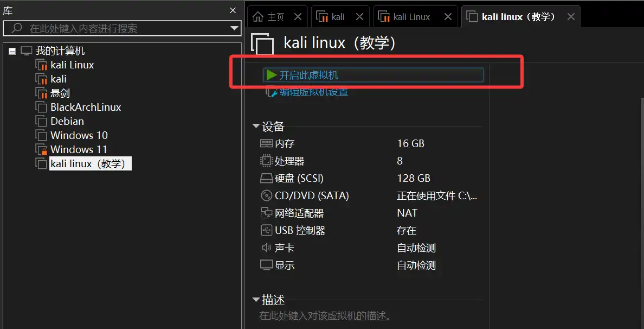This screenshot has width=644, height=329.
Task: Click the green play icon to start VM
Action: click(x=271, y=75)
